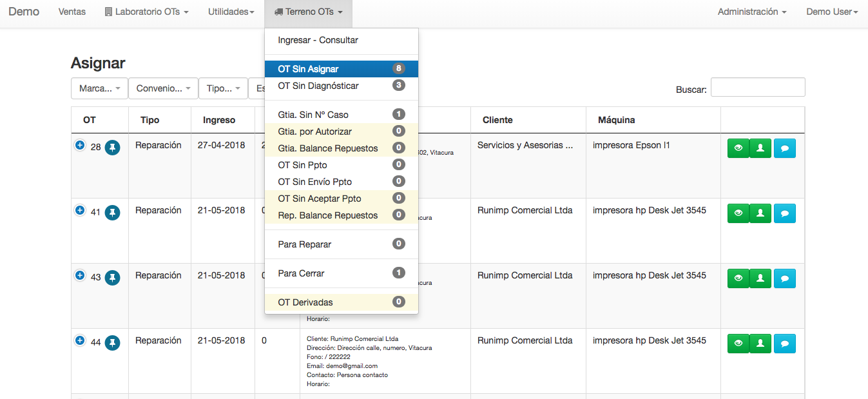Image resolution: width=868 pixels, height=399 pixels.
Task: Go to Ventas in the navbar
Action: click(x=72, y=12)
